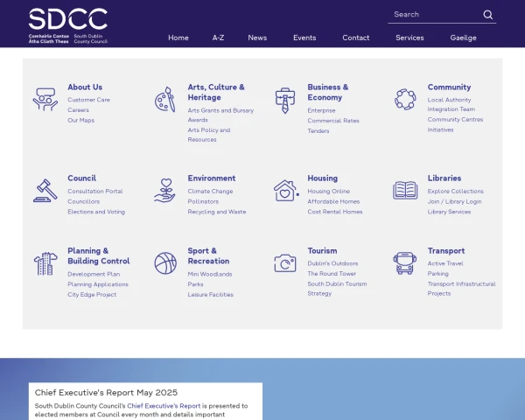Open Recycling and Waste link
The height and width of the screenshot is (420, 525).
point(217,212)
